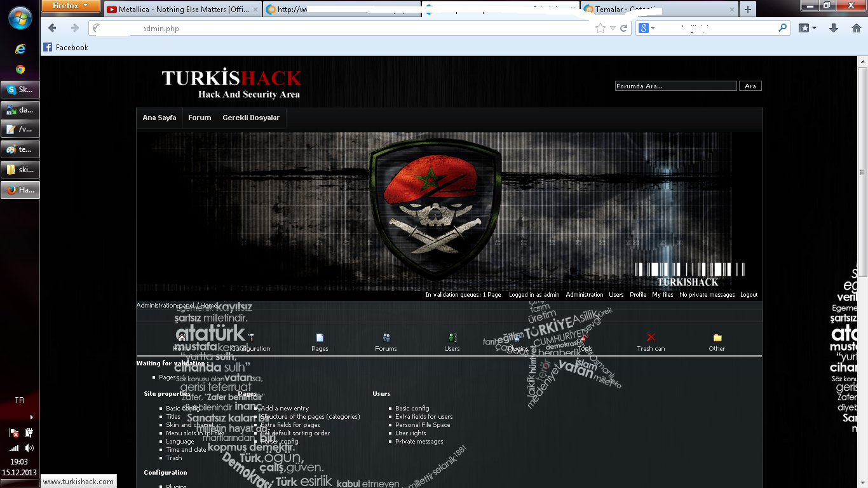Go to browser Home page
868x488 pixels.
pos(855,28)
